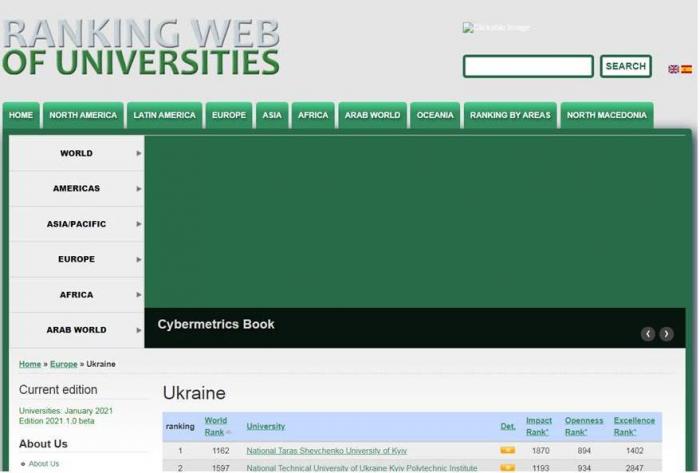Expand the AMERICAS side menu arrow
The image size is (700, 473).
point(139,188)
